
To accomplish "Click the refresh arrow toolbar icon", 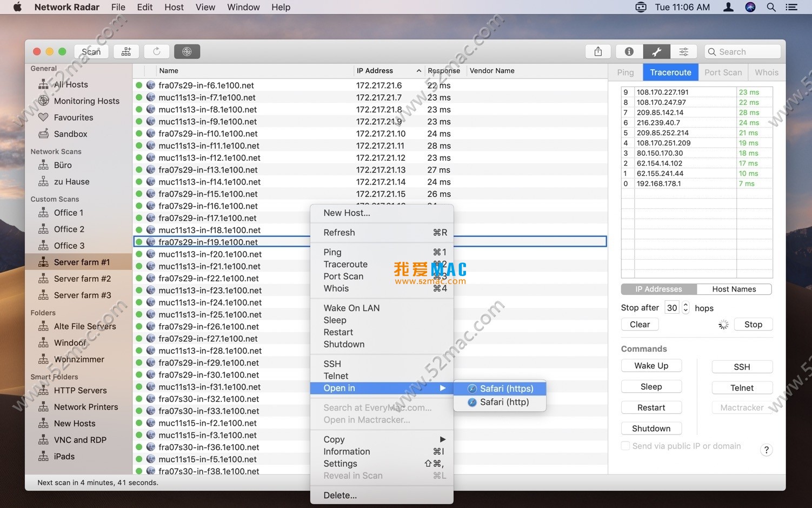I will click(x=156, y=51).
